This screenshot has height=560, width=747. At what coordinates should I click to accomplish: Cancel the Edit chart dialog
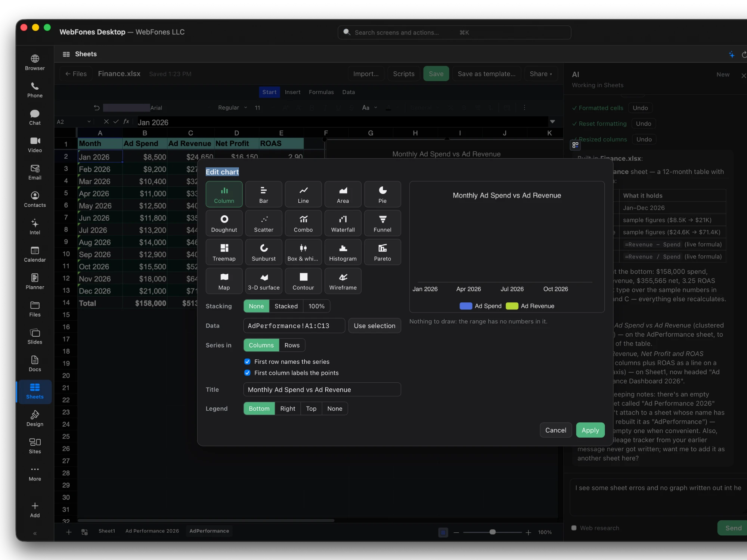coord(555,430)
